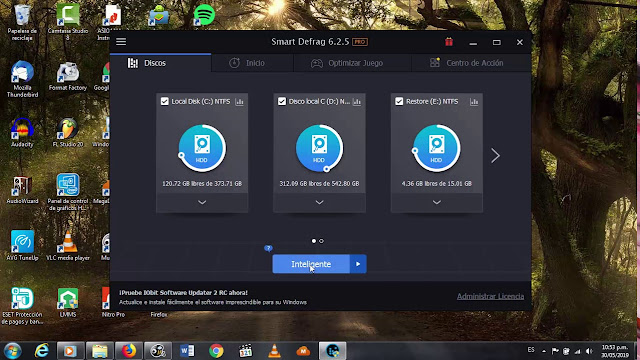Open the Optimizar Juego tab
This screenshot has width=640, height=360.
[352, 63]
